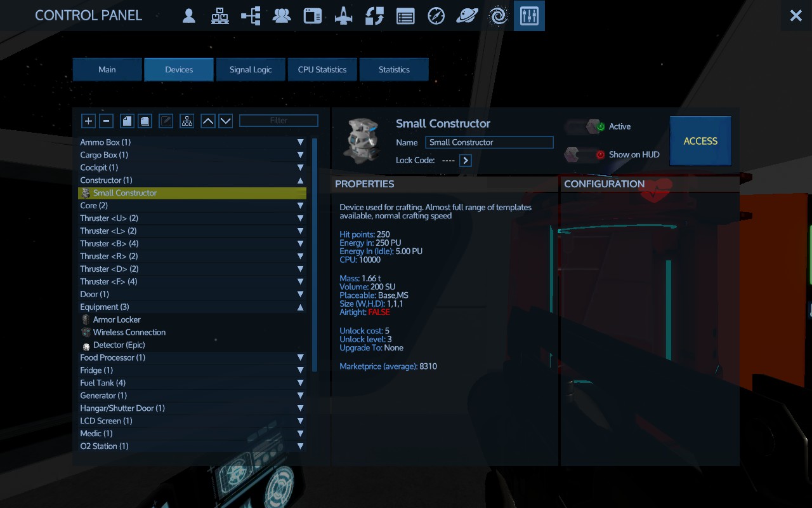Image resolution: width=812 pixels, height=508 pixels.
Task: Open the list panel icon in top bar
Action: [x=405, y=16]
